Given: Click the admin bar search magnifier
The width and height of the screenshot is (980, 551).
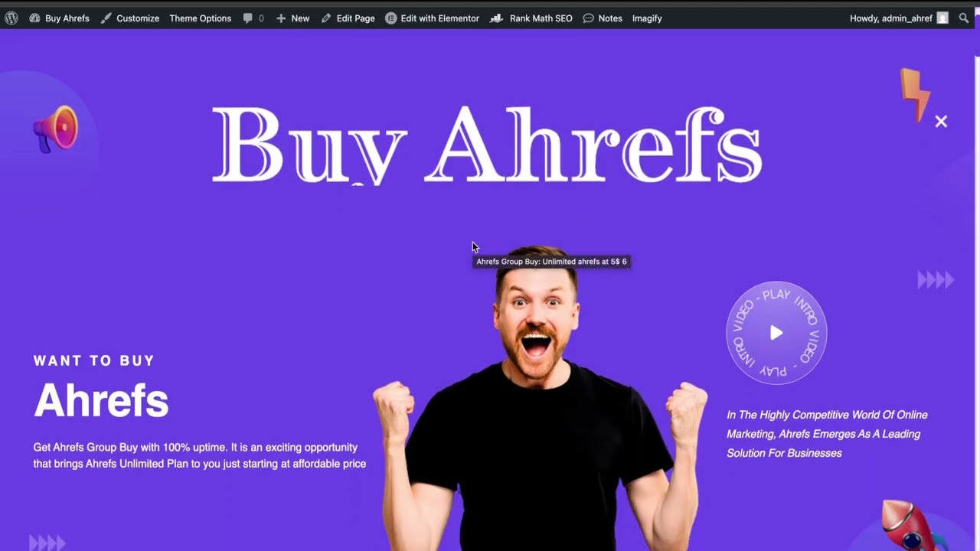Looking at the screenshot, I should click(964, 18).
